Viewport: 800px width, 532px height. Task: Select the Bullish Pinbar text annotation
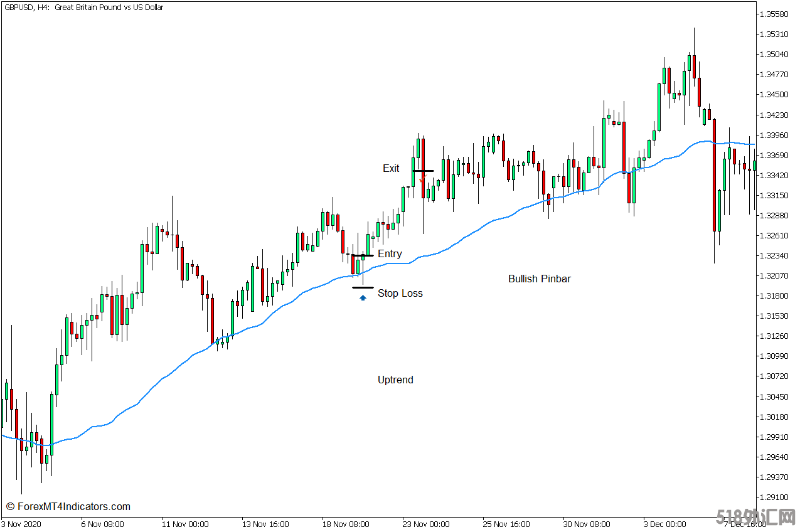coord(539,279)
